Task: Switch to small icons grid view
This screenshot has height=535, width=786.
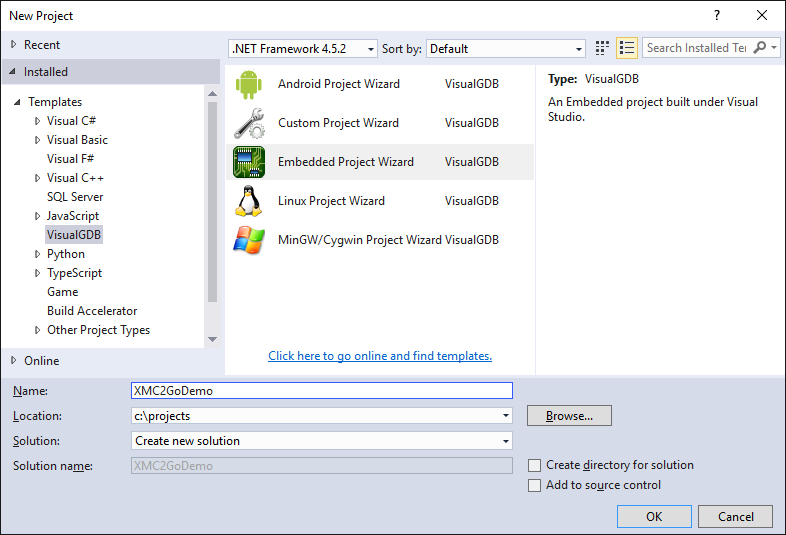Action: click(x=602, y=48)
